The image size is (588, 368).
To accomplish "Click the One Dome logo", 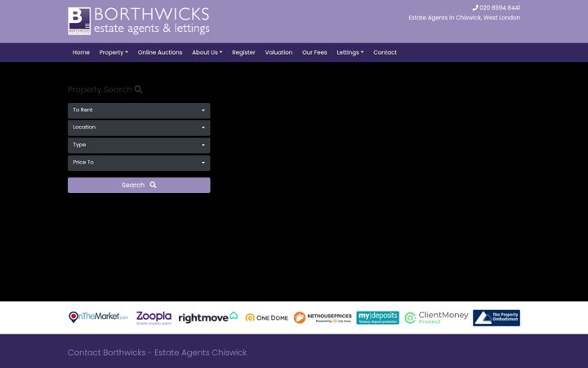I will 266,317.
